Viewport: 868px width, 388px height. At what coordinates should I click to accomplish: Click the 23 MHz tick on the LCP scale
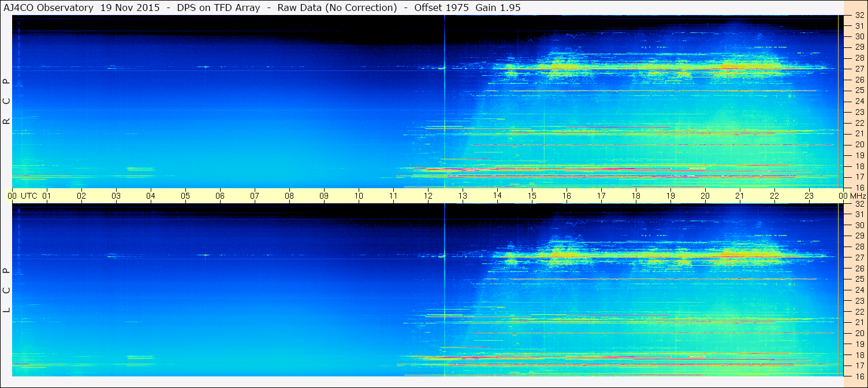coord(859,301)
